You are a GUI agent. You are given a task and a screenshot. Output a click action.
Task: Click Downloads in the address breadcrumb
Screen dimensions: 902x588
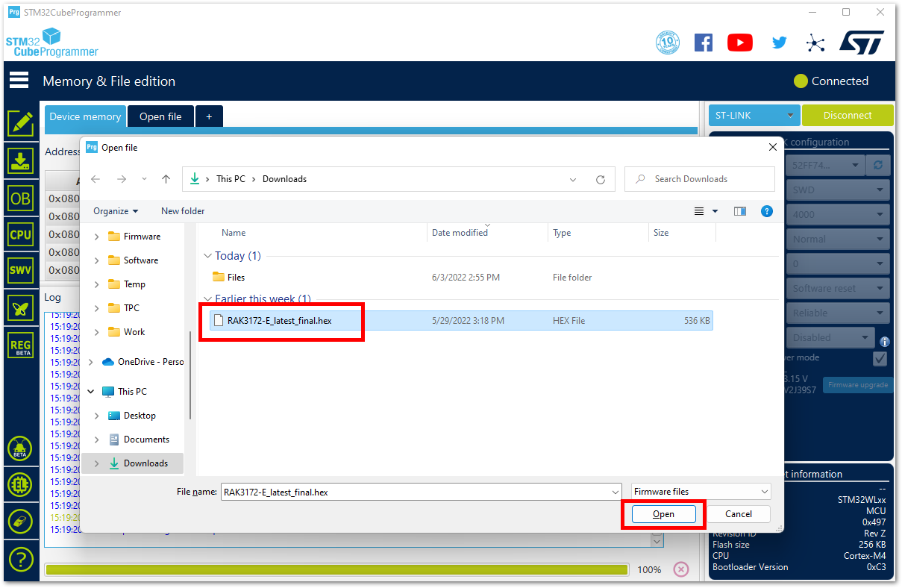pyautogui.click(x=284, y=179)
